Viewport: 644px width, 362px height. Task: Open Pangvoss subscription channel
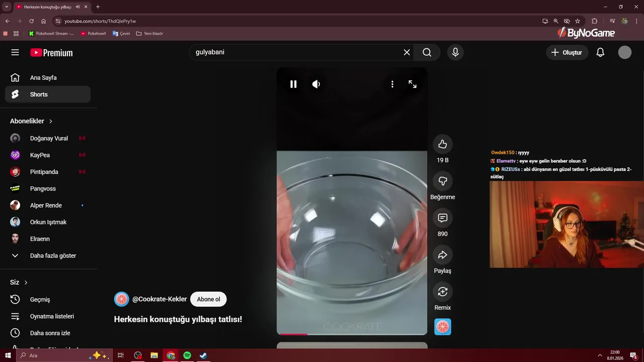click(48, 189)
